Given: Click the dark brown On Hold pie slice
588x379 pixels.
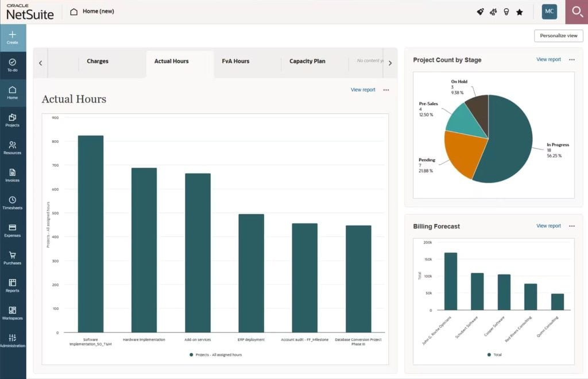Looking at the screenshot, I should (x=479, y=111).
